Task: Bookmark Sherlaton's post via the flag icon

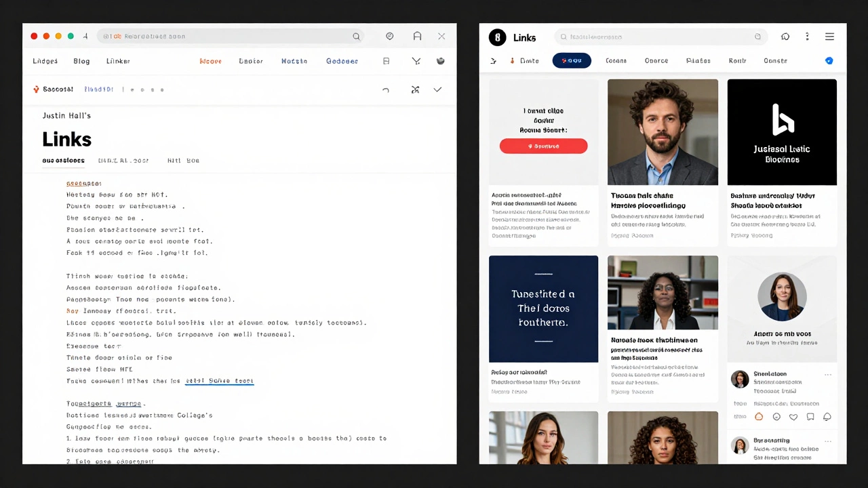Action: 810,417
